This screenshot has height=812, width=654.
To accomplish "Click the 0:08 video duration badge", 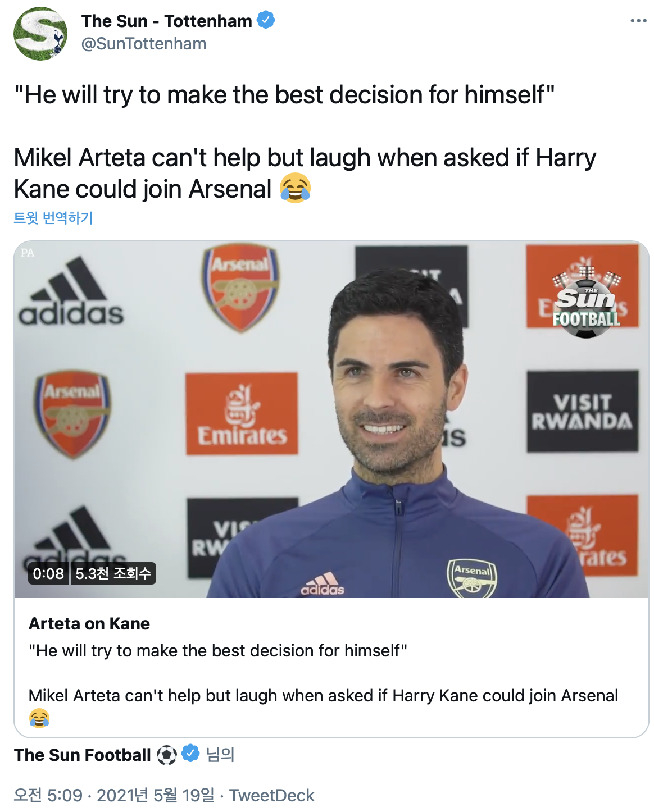I will (48, 573).
